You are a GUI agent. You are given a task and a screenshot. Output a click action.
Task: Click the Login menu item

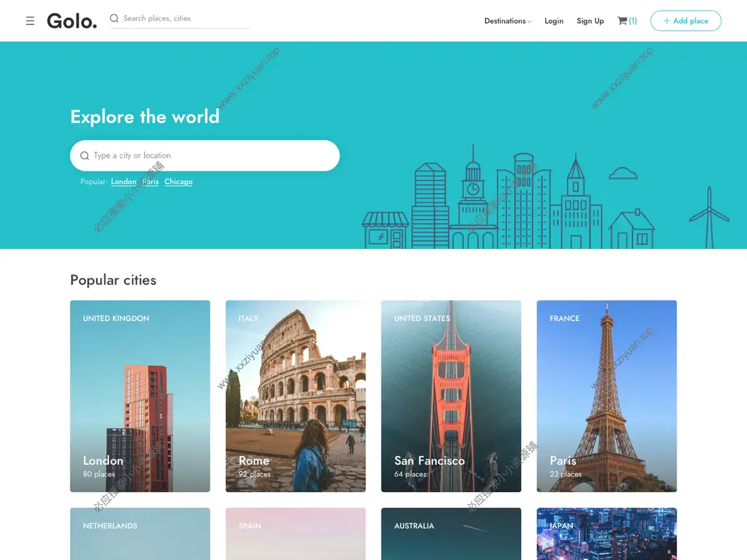click(x=553, y=21)
